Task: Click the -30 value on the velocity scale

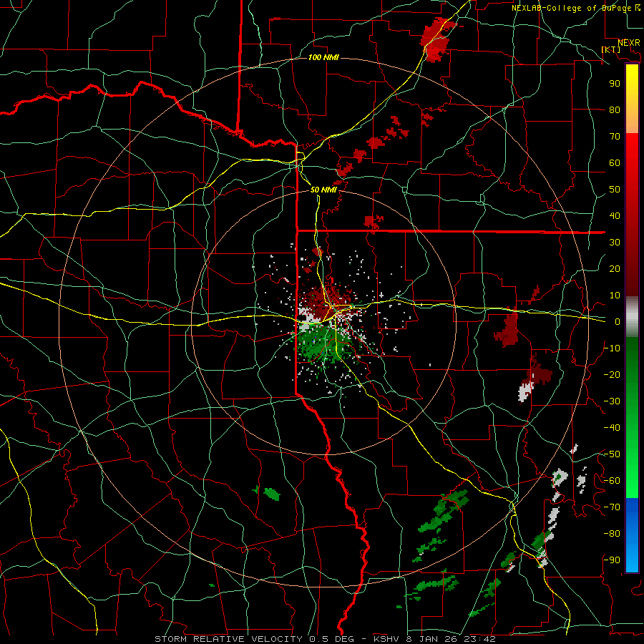Action: (x=612, y=401)
